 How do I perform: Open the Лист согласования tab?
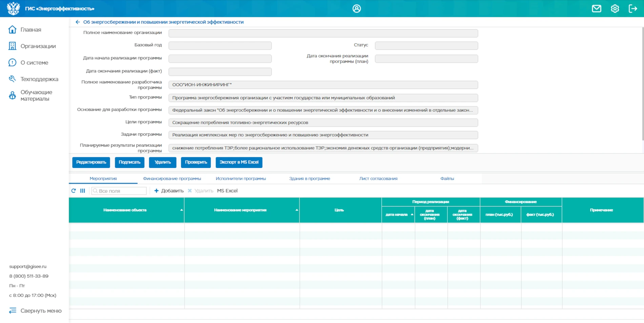pos(378,178)
